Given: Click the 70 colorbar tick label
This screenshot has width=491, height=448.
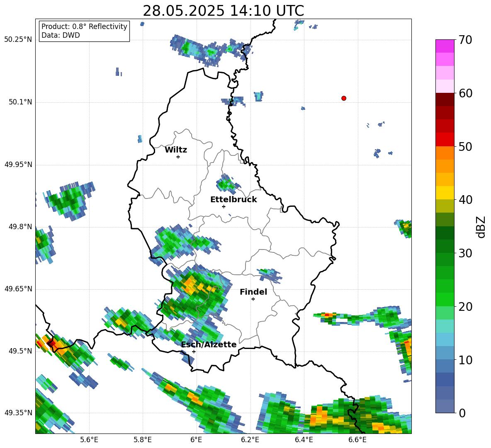Looking at the screenshot, I should 465,40.
